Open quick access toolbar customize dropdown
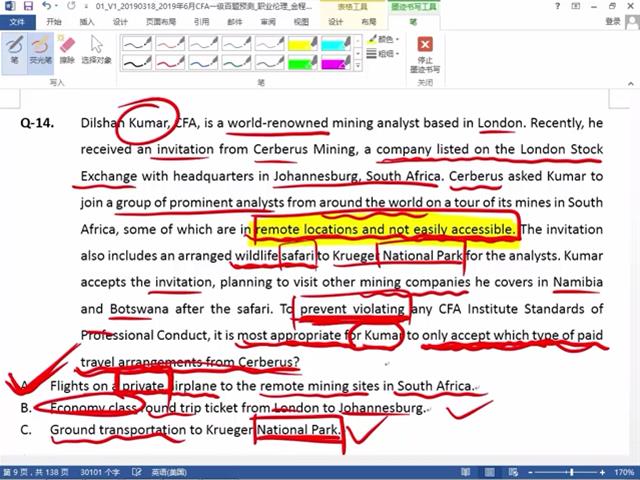Screen dimensions: 640x480 [x=86, y=6]
